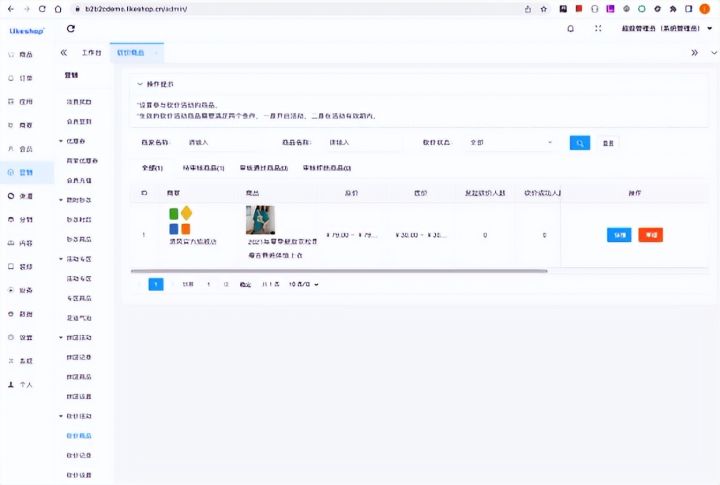
Task: Click the browser back arrow
Action: tap(11, 9)
